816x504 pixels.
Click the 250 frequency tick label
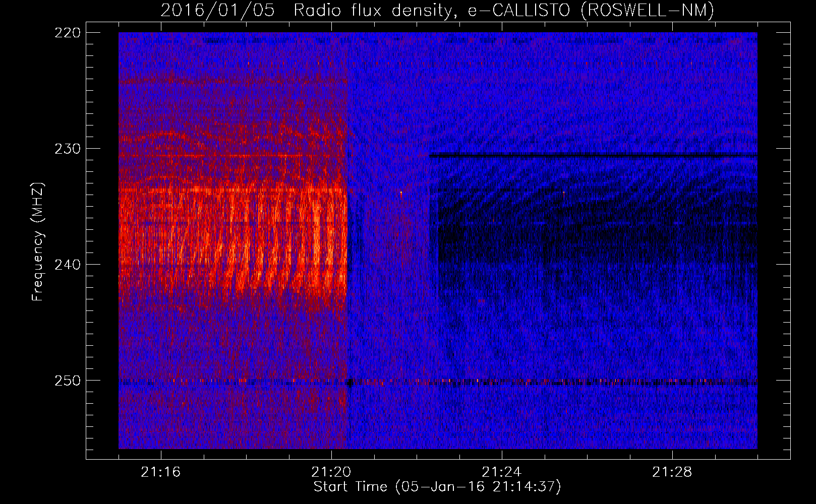pyautogui.click(x=67, y=381)
